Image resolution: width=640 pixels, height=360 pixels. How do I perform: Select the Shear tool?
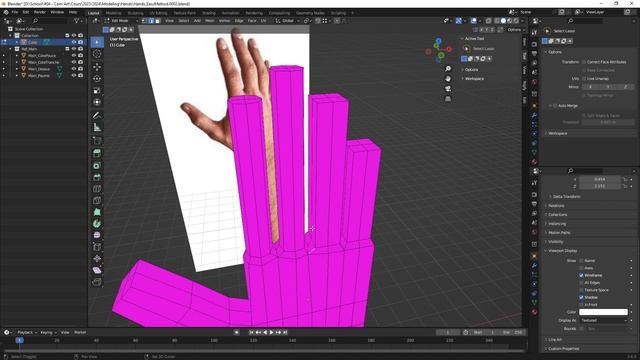pos(97,270)
